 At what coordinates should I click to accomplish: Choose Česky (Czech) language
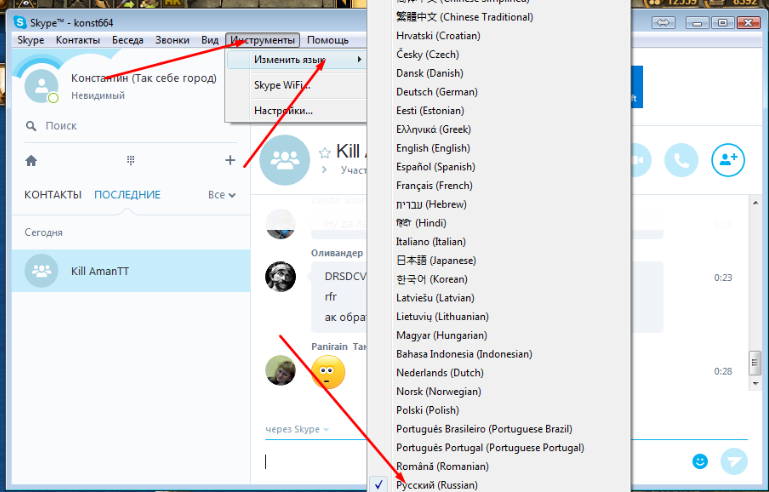428,54
